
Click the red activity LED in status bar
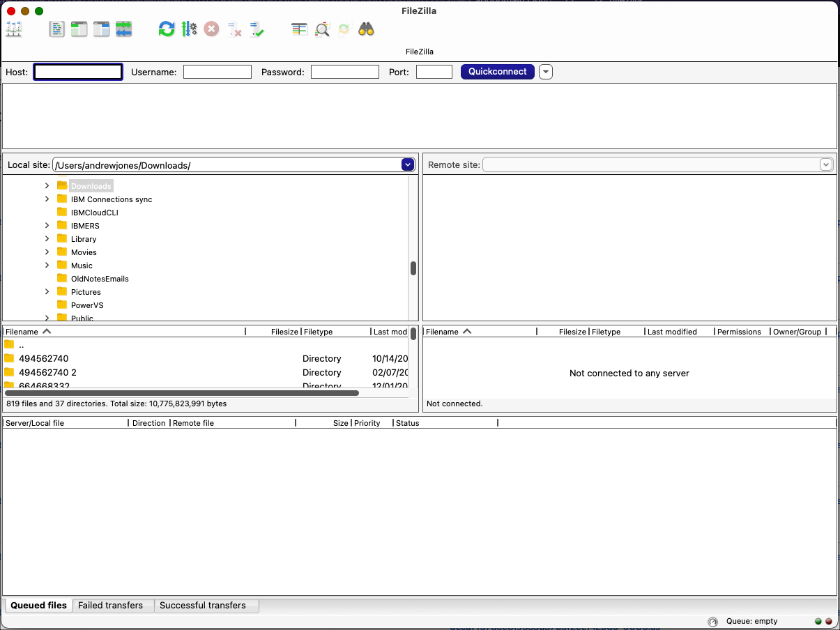[x=829, y=621]
